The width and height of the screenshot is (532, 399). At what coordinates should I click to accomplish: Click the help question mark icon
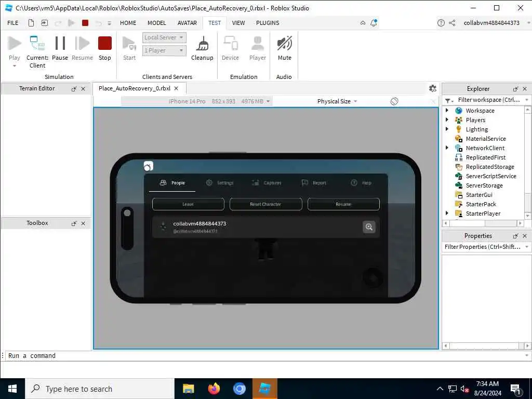click(x=441, y=23)
